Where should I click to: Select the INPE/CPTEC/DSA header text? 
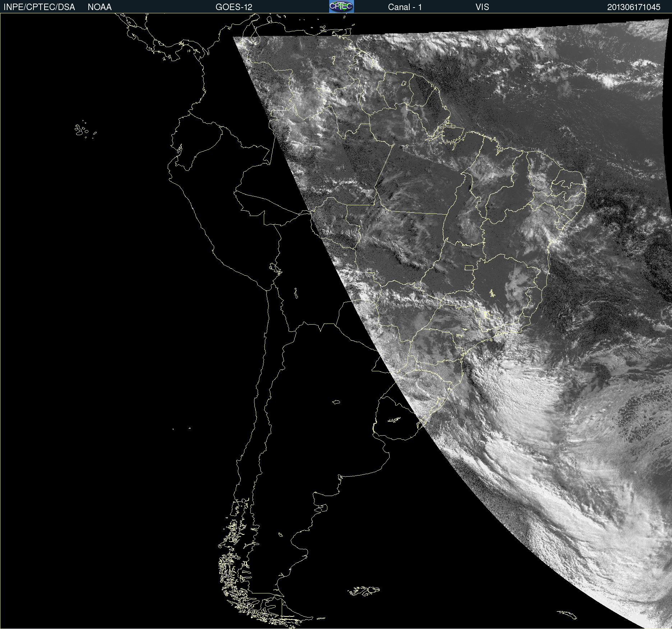pyautogui.click(x=39, y=7)
